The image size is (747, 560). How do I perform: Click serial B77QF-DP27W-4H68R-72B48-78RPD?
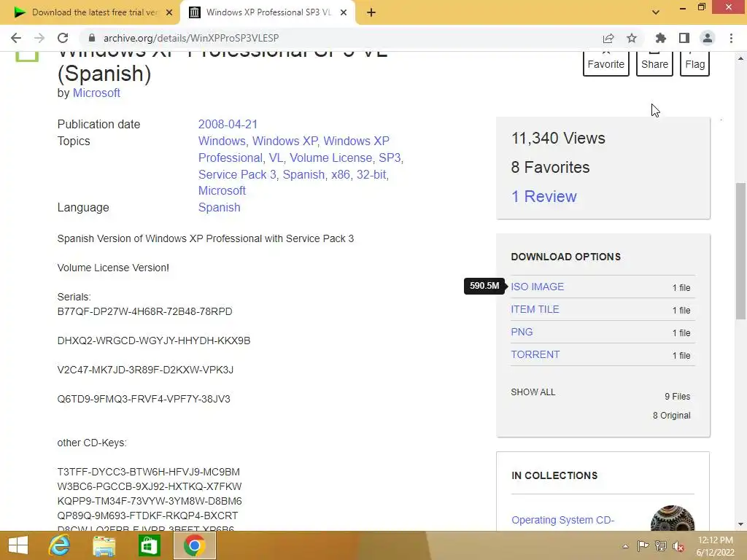(x=145, y=311)
